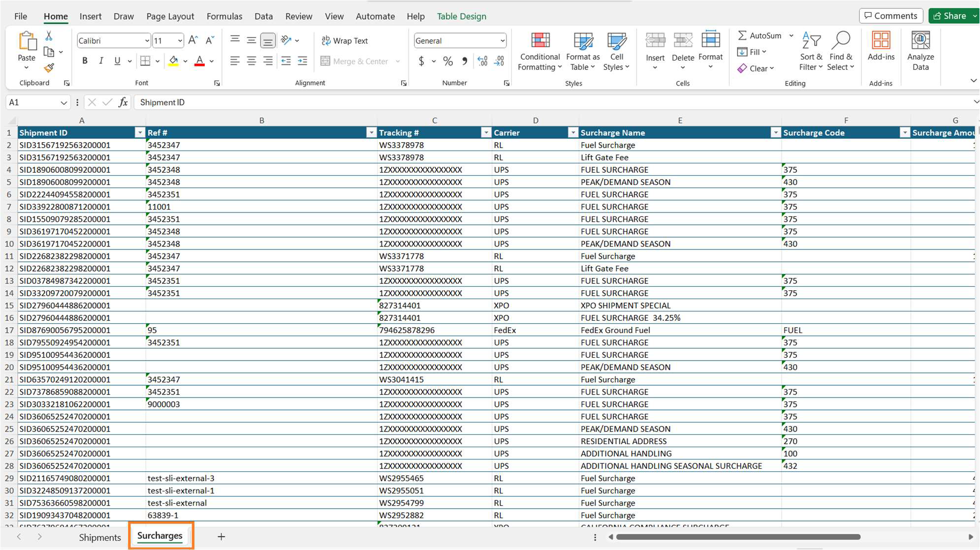Toggle Italic formatting
The height and width of the screenshot is (550, 980).
pyautogui.click(x=101, y=61)
